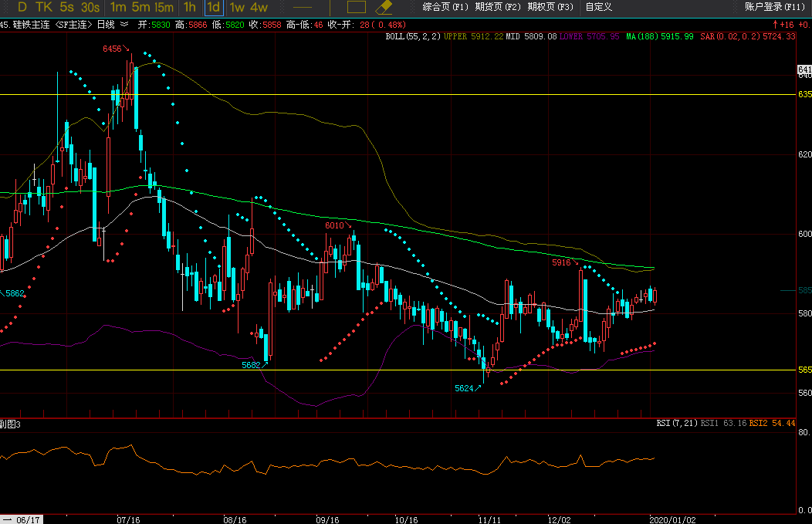Screen dimensions: 812x524
Task: Click the MID 5809.08 value
Action: (531, 36)
